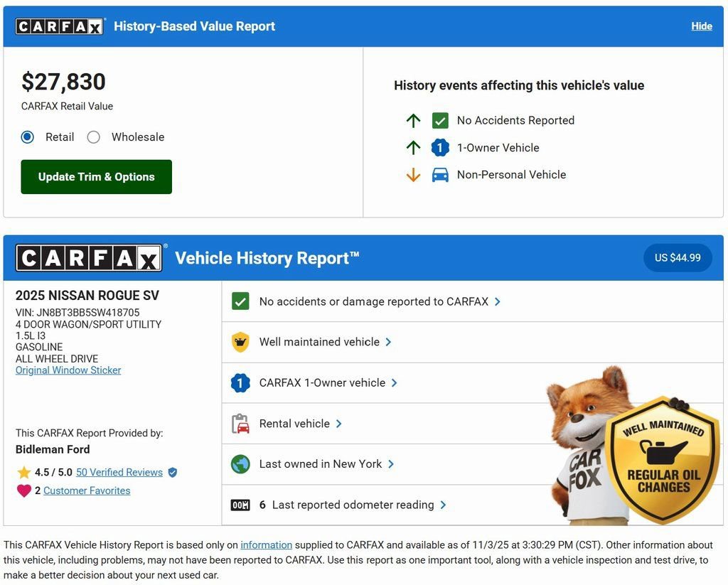Select the Retail radio button
The height and width of the screenshot is (585, 728).
pos(27,136)
